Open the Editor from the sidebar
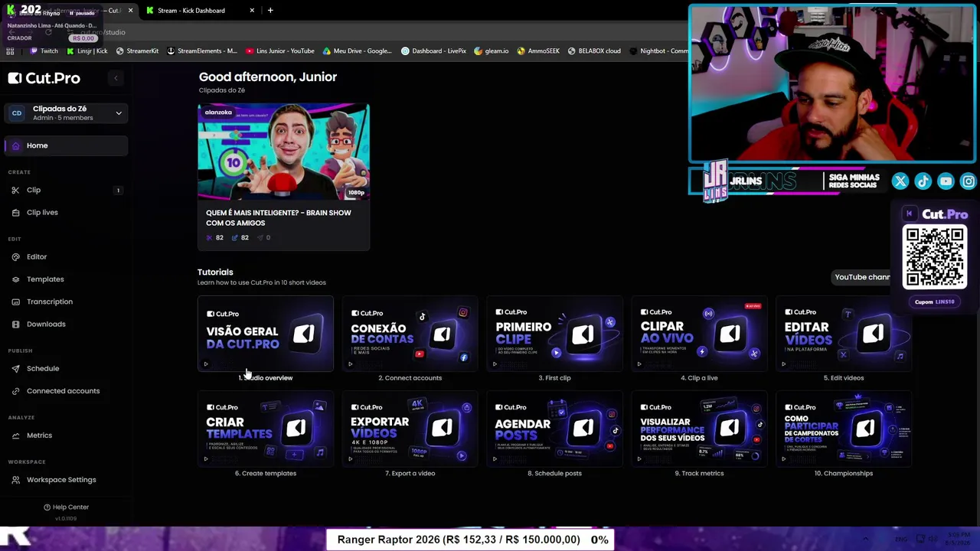The height and width of the screenshot is (551, 980). pos(67,257)
